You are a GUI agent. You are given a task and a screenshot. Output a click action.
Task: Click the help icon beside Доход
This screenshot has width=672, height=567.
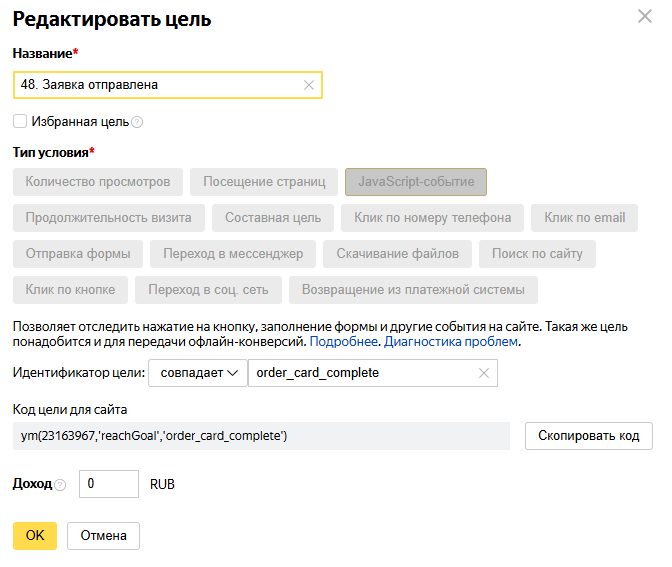[61, 485]
